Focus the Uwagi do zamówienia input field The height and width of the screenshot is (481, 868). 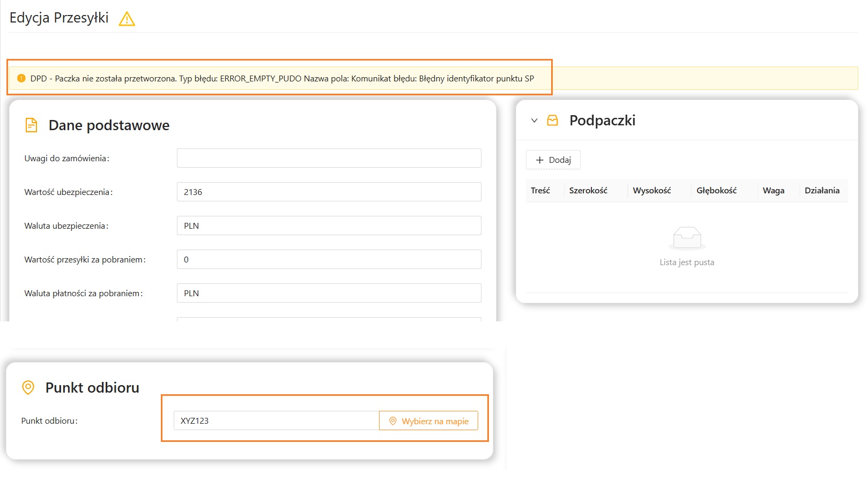click(x=329, y=158)
